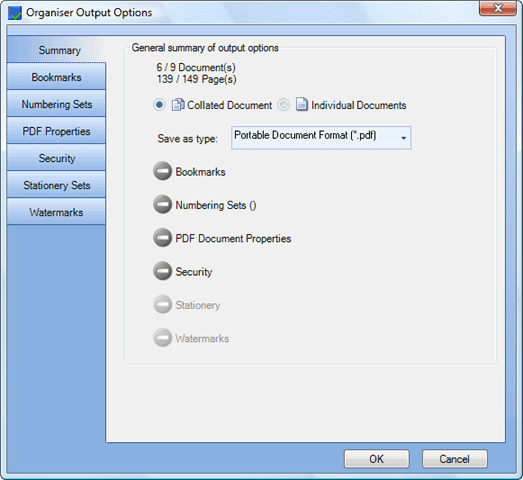Viewport: 523px width, 480px height.
Task: Click the Individual Documents page icon
Action: pos(302,104)
